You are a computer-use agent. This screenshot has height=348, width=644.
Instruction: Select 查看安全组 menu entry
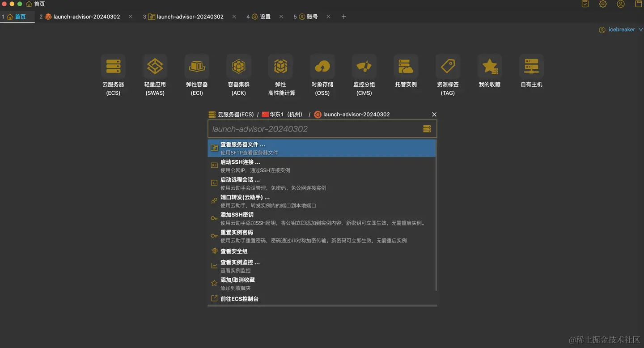point(322,251)
